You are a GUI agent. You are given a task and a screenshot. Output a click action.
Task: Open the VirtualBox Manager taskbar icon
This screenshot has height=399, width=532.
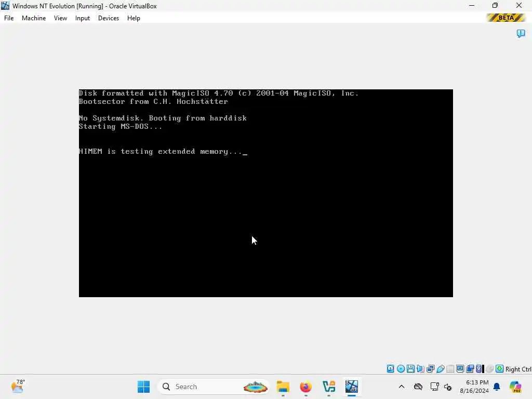(329, 387)
